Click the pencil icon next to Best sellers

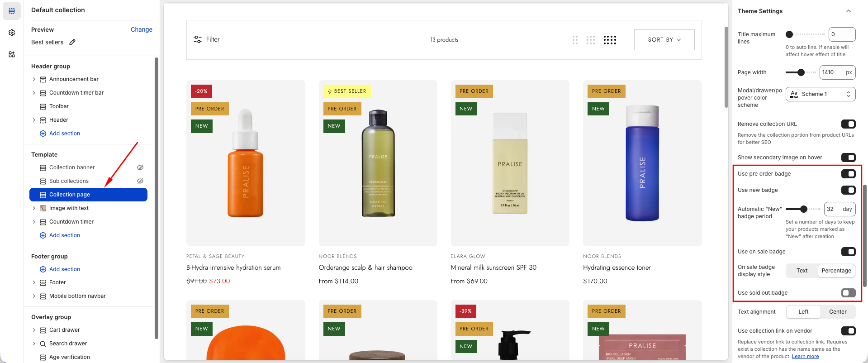[72, 42]
